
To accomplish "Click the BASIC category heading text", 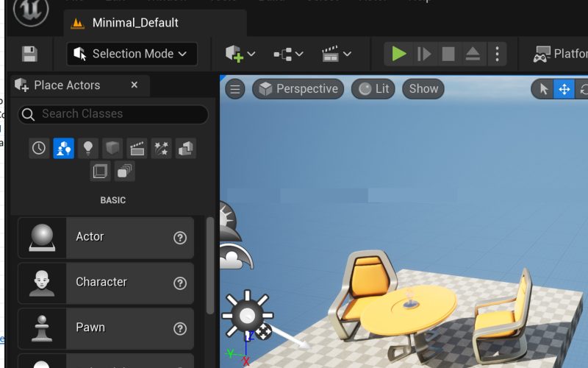I will pos(113,200).
